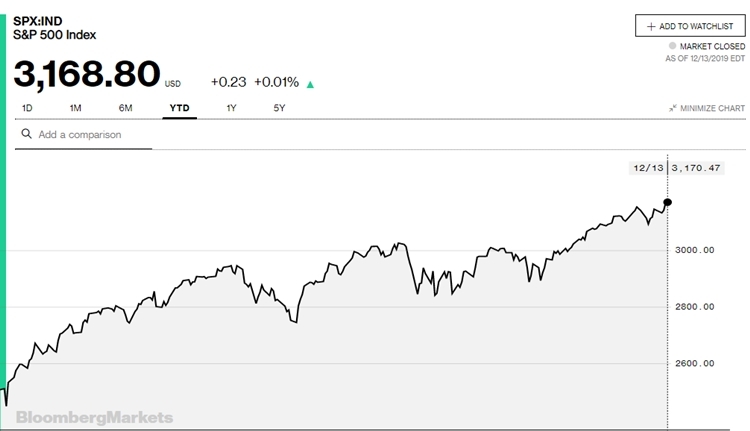Click the 12/13 date label on the chart
This screenshot has width=750, height=431.
646,168
